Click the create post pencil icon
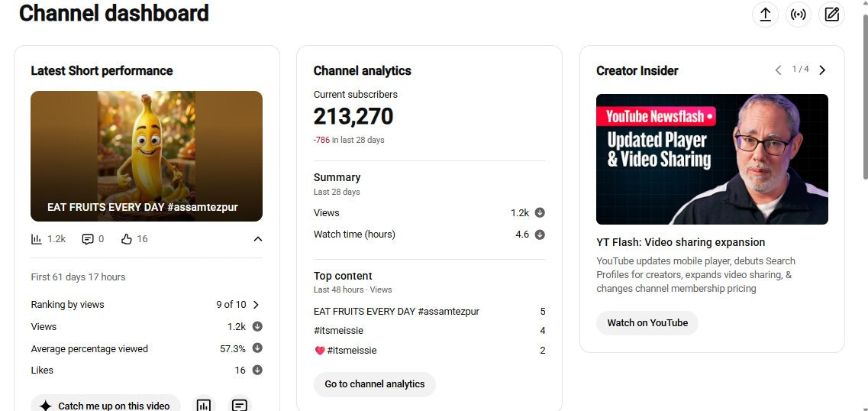 [831, 15]
